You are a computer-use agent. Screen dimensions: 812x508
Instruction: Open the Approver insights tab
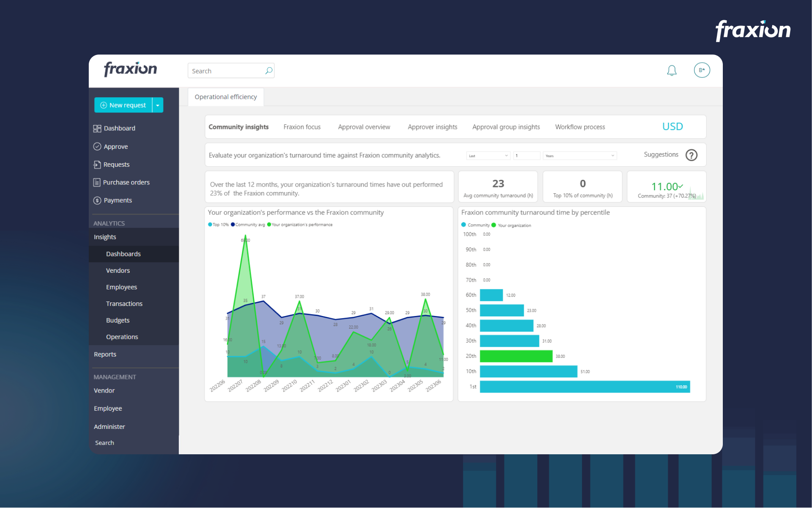[x=432, y=127]
